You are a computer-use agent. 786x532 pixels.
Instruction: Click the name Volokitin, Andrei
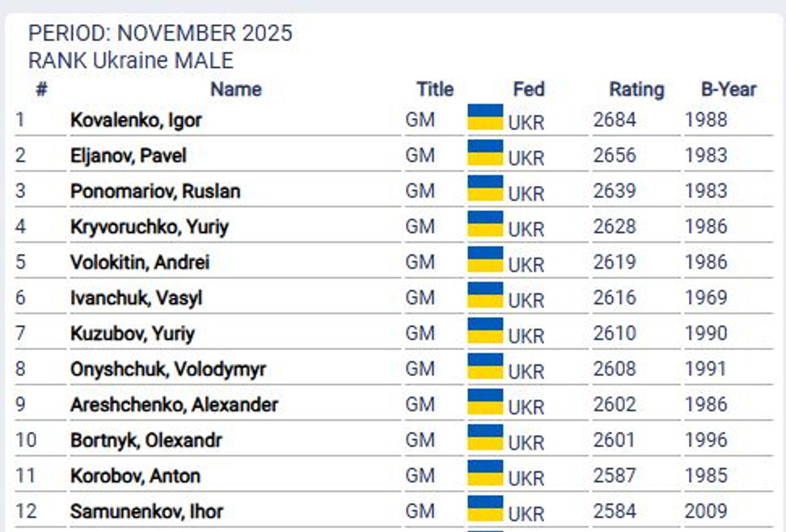pos(140,263)
